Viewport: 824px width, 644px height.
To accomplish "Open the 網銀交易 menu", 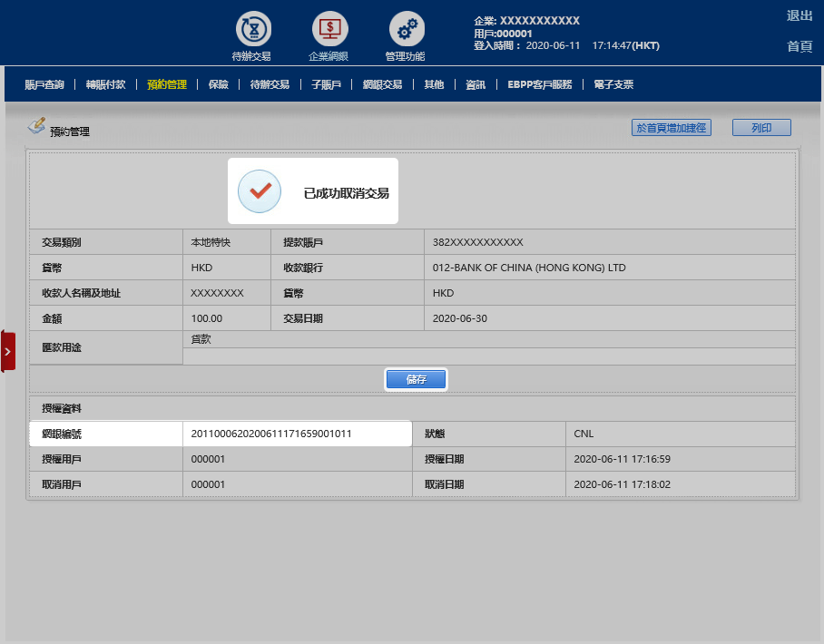I will coord(382,84).
